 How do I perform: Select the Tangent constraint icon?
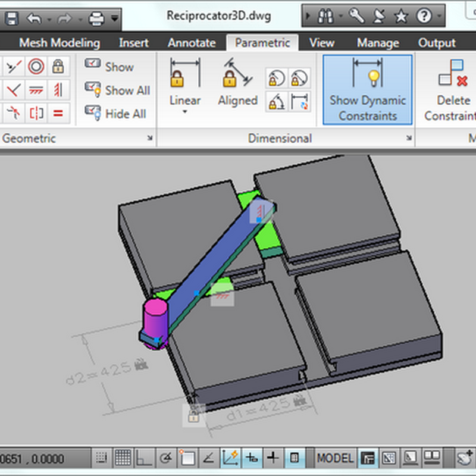(x=12, y=112)
